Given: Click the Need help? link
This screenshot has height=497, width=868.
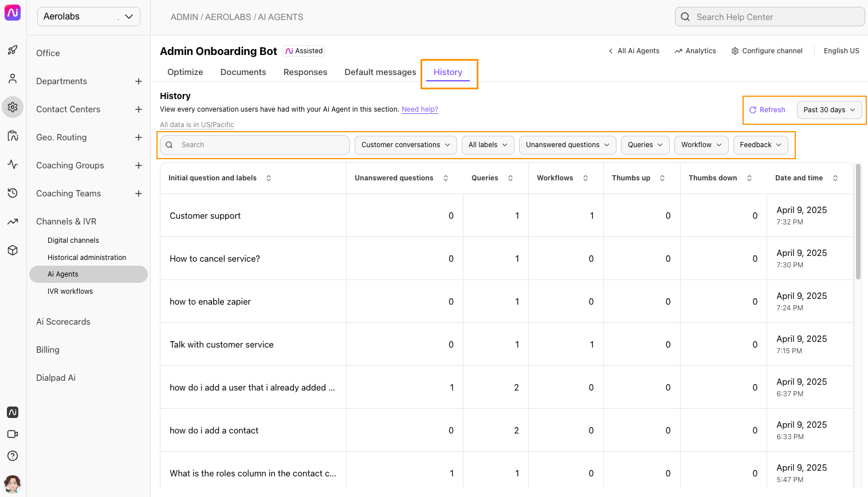Looking at the screenshot, I should [420, 109].
